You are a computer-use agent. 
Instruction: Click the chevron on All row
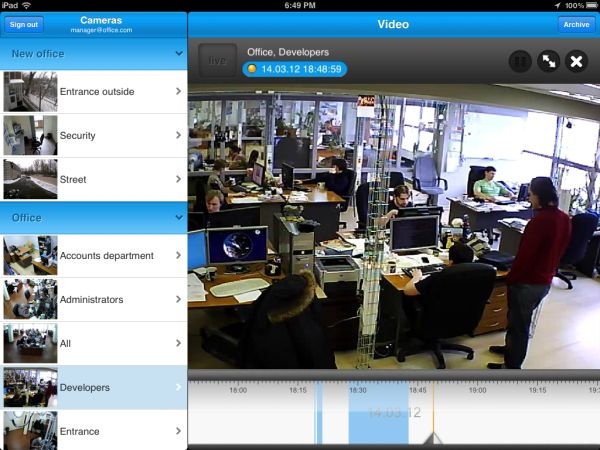178,343
